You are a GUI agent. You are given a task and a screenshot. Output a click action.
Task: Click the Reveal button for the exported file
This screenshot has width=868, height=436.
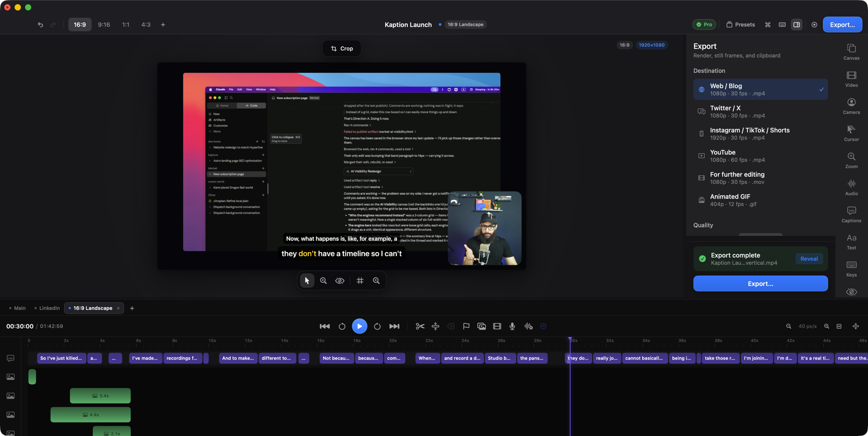(x=809, y=259)
